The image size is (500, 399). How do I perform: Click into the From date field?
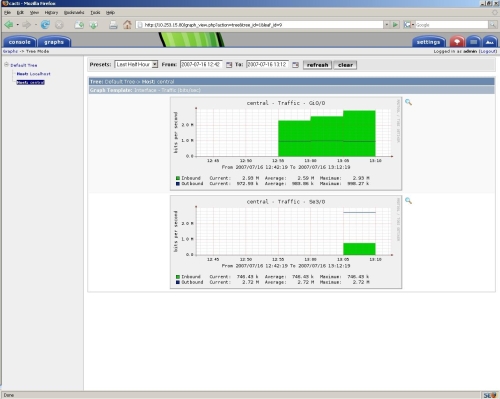tap(201, 65)
